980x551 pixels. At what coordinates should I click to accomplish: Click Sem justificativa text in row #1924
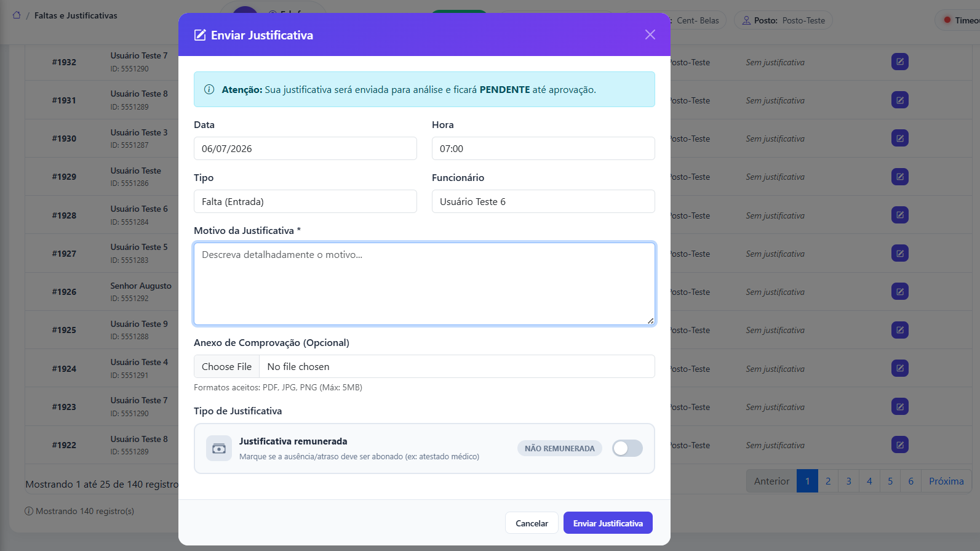775,369
